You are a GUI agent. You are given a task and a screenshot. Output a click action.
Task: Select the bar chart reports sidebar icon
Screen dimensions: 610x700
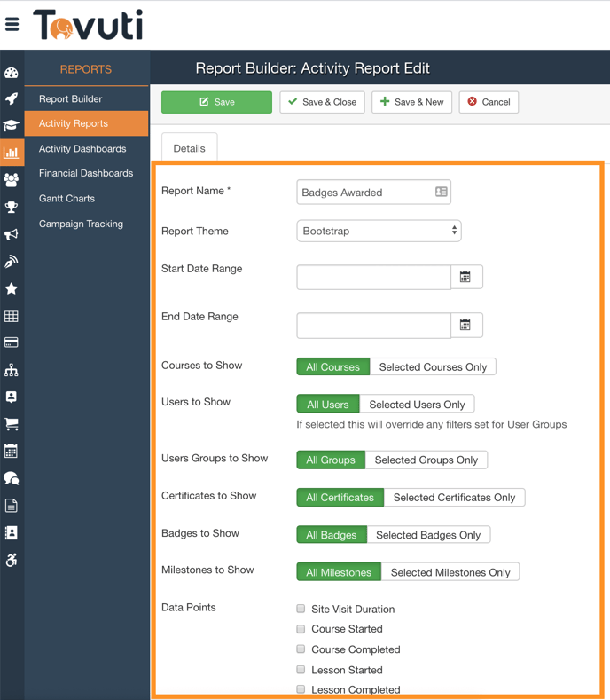pos(12,153)
